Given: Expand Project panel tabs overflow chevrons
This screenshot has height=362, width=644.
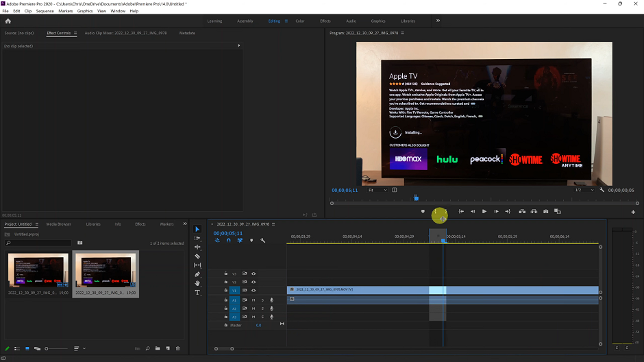Looking at the screenshot, I should 185,224.
